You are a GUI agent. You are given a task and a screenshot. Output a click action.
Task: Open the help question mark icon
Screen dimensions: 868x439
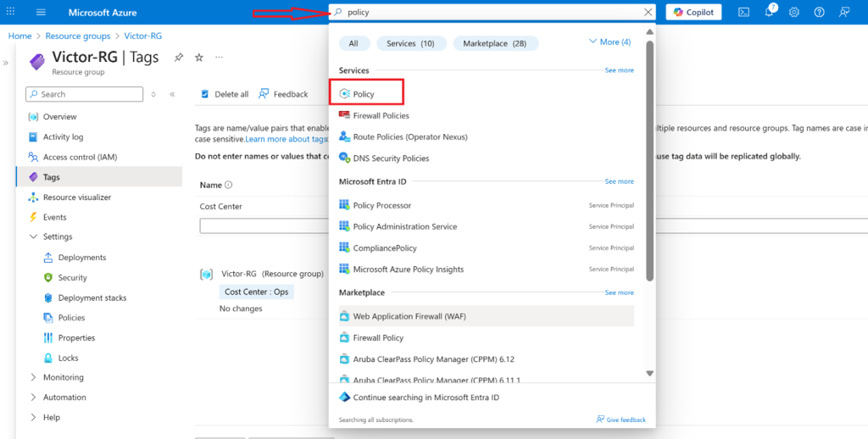(x=820, y=12)
